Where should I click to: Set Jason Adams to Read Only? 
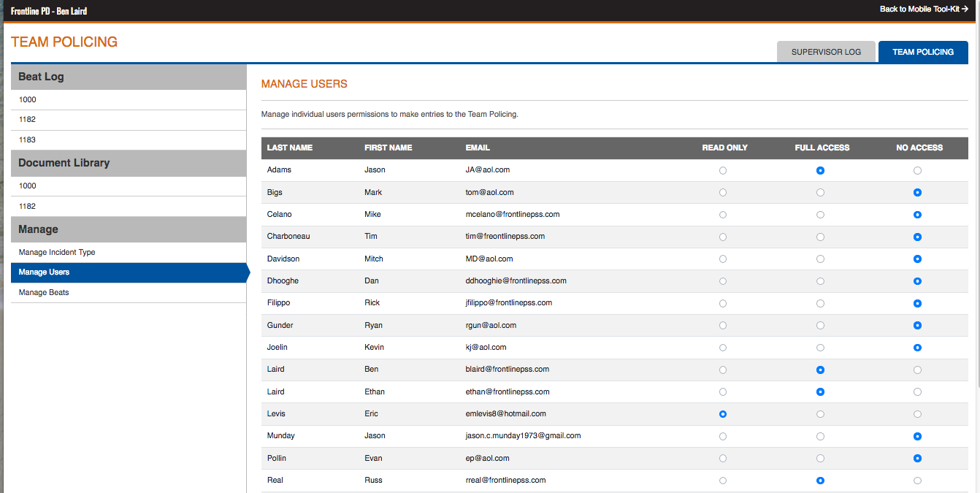(723, 170)
